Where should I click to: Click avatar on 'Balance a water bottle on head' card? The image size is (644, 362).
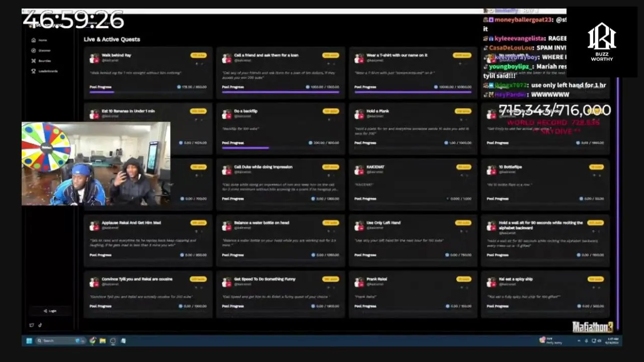226,226
